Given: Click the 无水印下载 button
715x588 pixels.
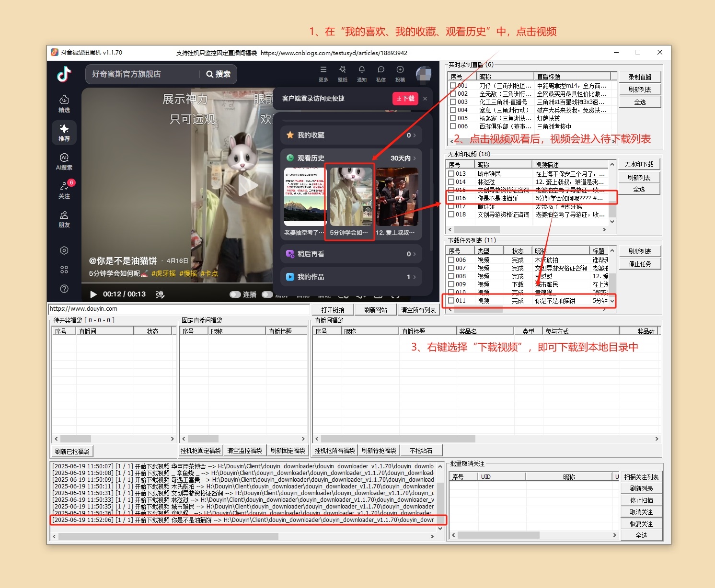Looking at the screenshot, I should 639,163.
